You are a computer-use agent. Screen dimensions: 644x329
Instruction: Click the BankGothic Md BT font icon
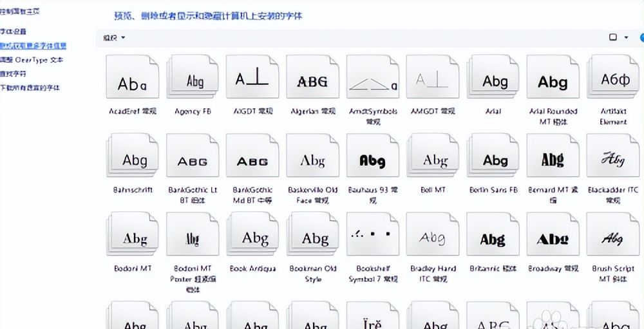[252, 155]
